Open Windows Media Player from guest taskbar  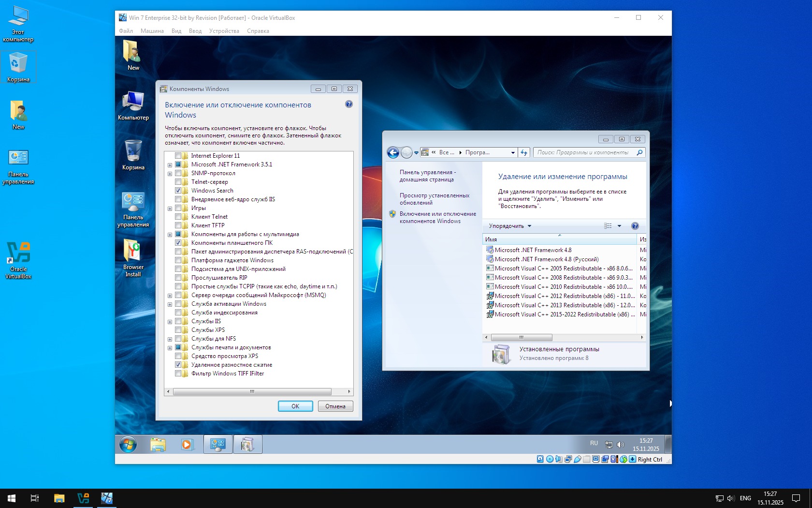pos(187,444)
